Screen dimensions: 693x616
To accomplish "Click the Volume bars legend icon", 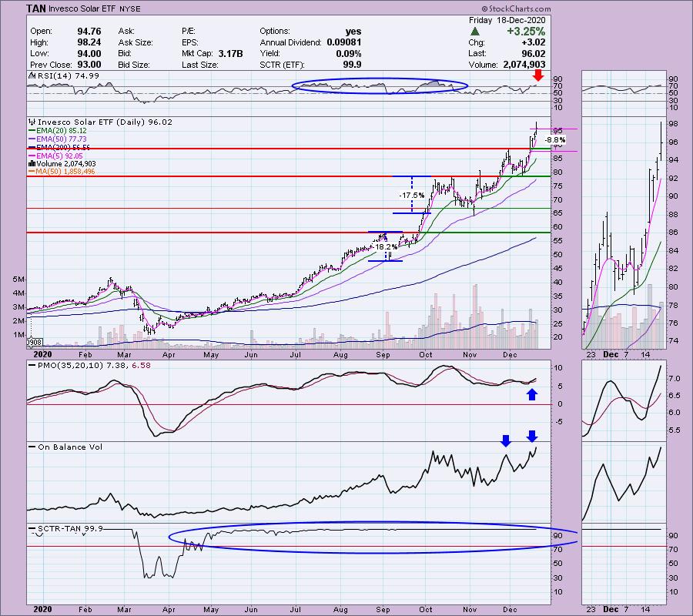I will pyautogui.click(x=30, y=163).
